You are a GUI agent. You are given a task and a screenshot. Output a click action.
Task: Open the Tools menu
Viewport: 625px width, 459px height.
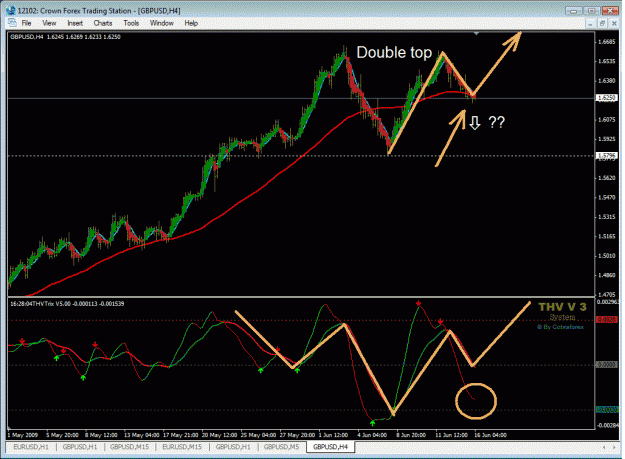pos(131,23)
